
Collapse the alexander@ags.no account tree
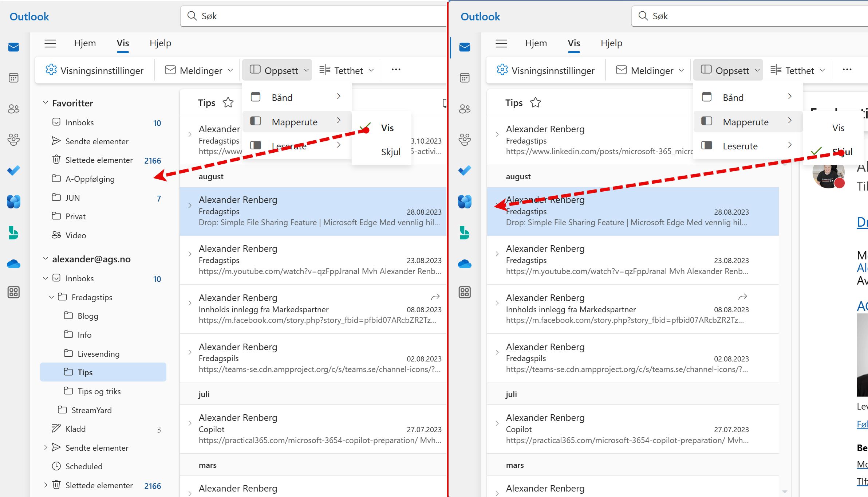click(46, 259)
